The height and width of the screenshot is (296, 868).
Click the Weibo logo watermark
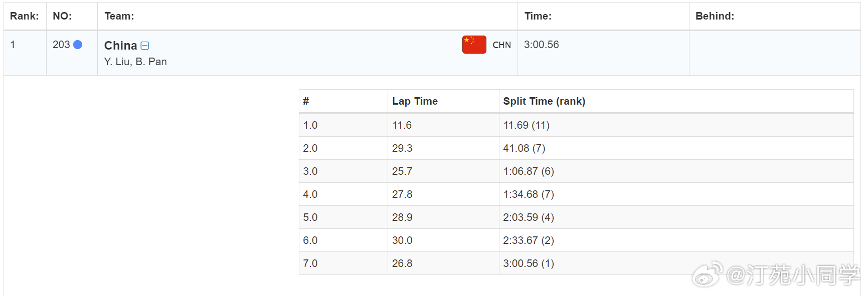click(x=707, y=274)
